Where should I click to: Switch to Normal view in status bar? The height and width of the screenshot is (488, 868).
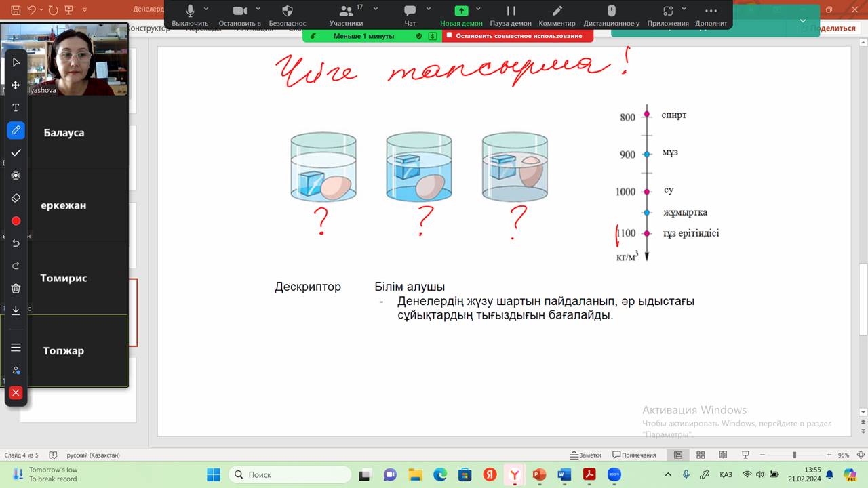coord(677,455)
